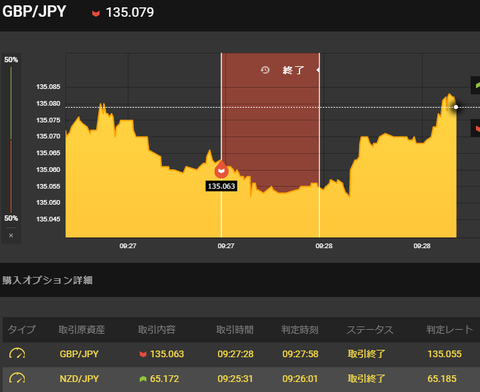Image resolution: width=480 pixels, height=392 pixels.
Task: Click the gauge type icon in NZD/JPY row
Action: click(x=17, y=378)
